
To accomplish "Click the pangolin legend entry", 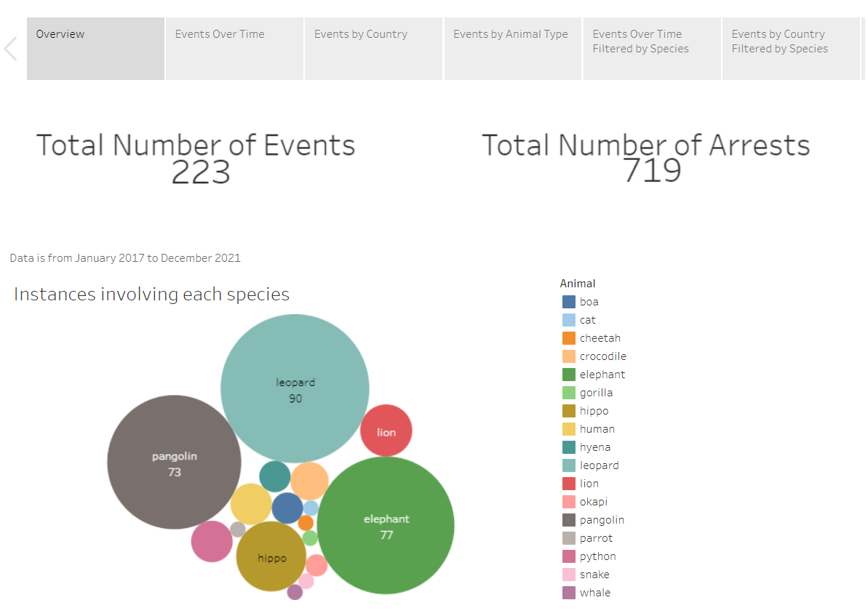I will click(601, 520).
